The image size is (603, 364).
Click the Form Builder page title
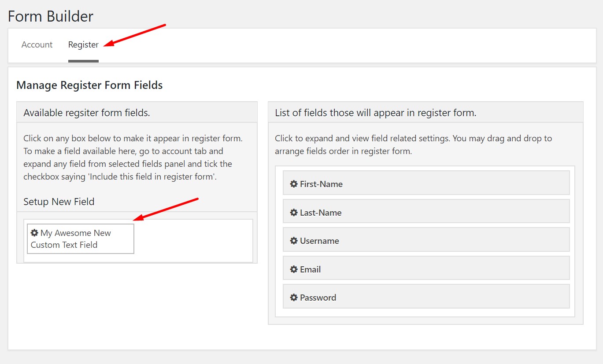point(51,16)
